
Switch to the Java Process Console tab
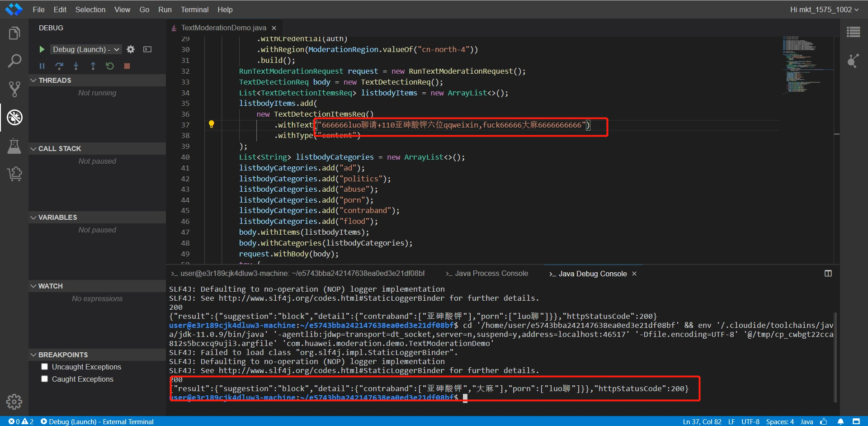coord(487,274)
